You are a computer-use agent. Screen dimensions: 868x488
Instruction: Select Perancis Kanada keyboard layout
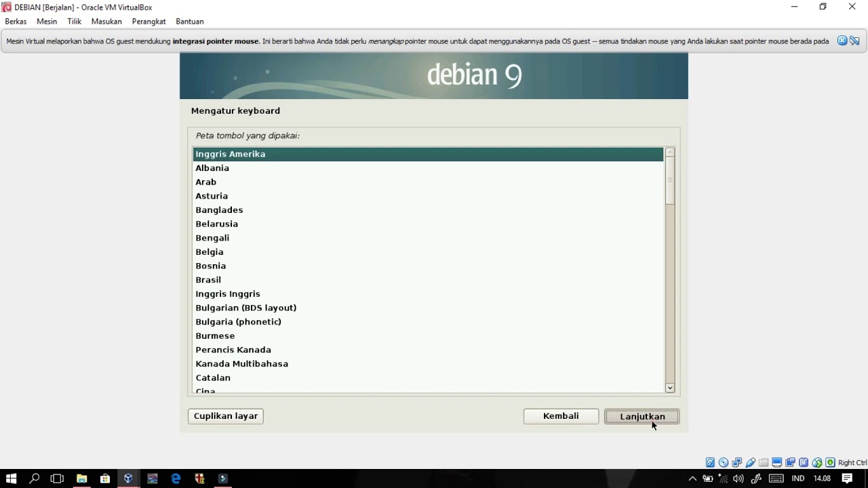428,350
